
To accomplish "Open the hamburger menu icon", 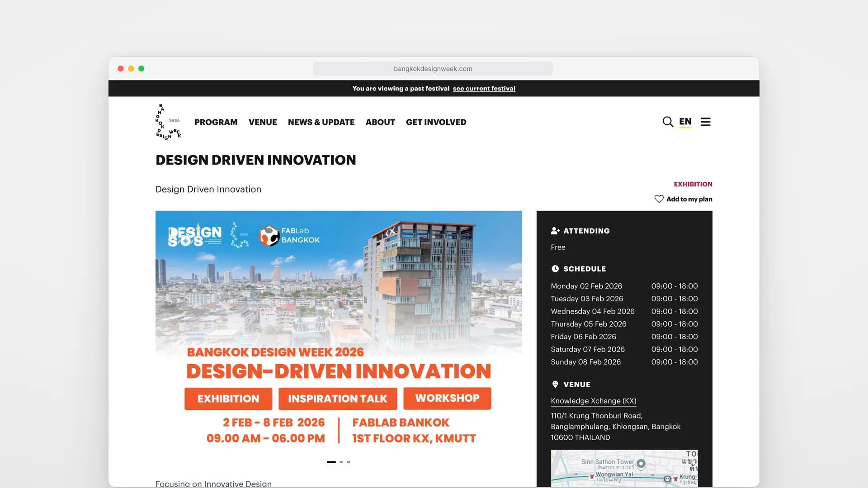I will 706,122.
